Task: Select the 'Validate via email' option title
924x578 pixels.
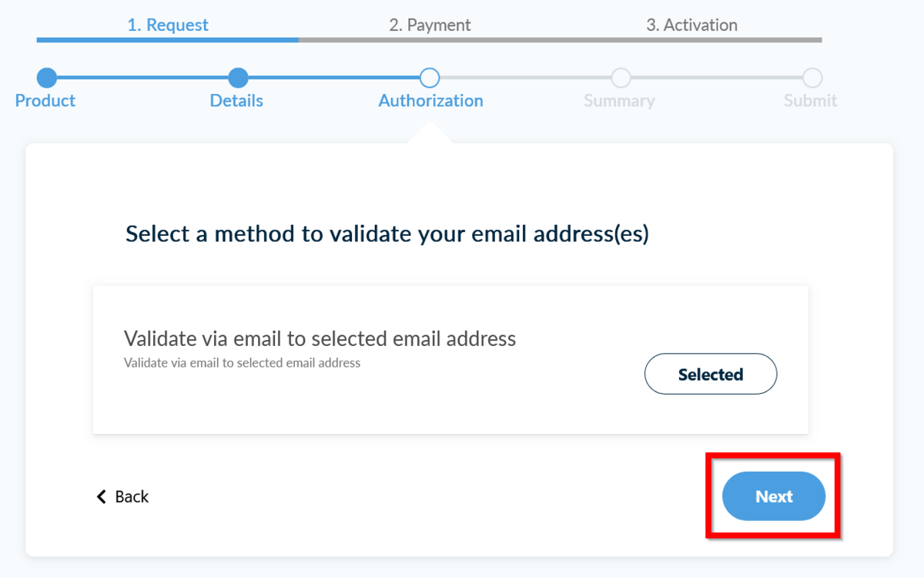Action: (320, 338)
